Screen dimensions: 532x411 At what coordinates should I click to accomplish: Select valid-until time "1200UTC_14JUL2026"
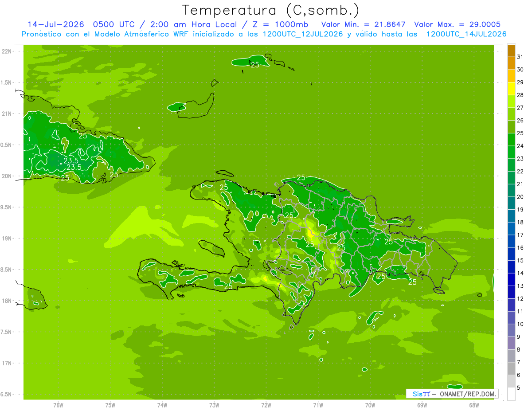[466, 34]
